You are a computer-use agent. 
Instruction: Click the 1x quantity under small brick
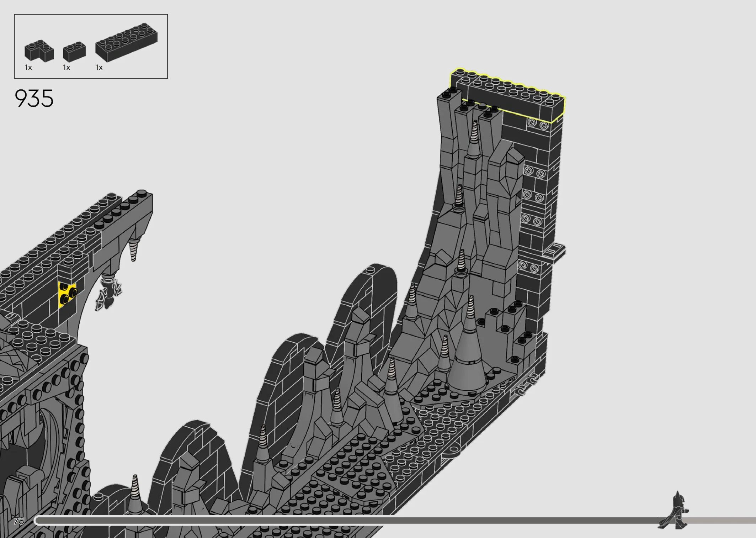[x=66, y=68]
